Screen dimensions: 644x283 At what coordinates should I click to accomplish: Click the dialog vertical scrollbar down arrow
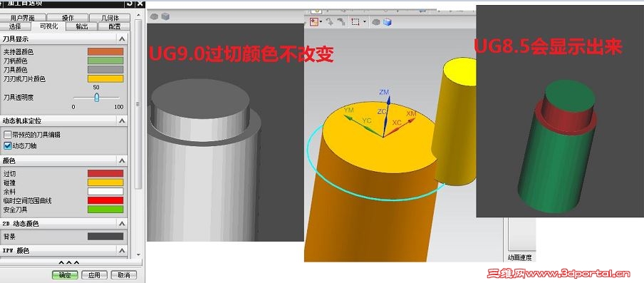(x=138, y=254)
